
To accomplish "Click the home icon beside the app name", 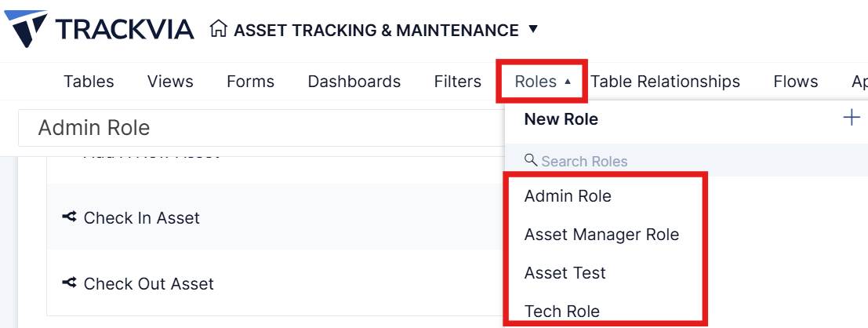I will pos(219,29).
